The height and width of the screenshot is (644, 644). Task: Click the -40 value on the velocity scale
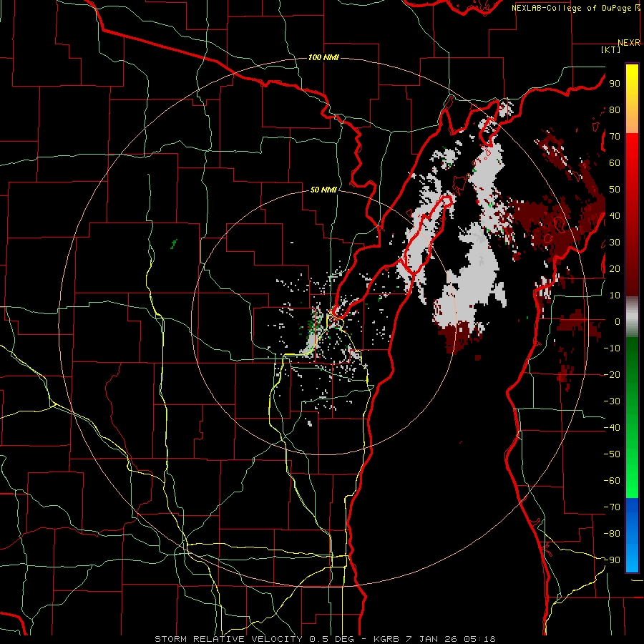coord(612,428)
